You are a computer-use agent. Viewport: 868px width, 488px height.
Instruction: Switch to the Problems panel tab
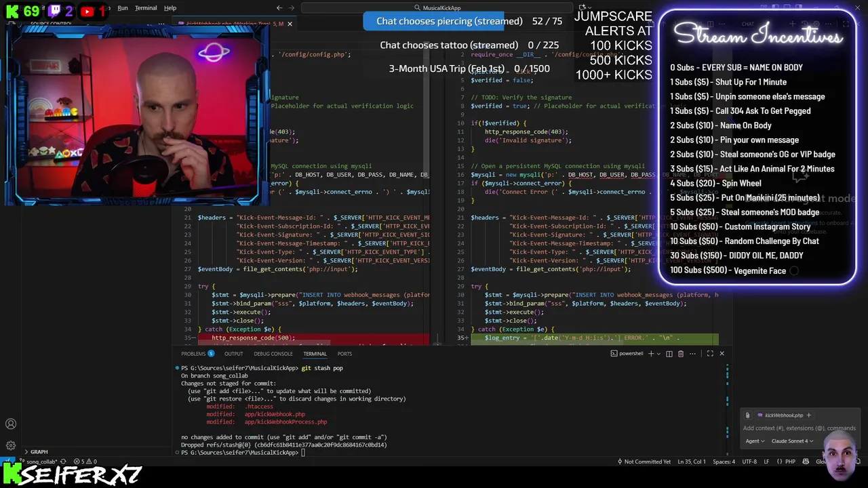click(197, 354)
